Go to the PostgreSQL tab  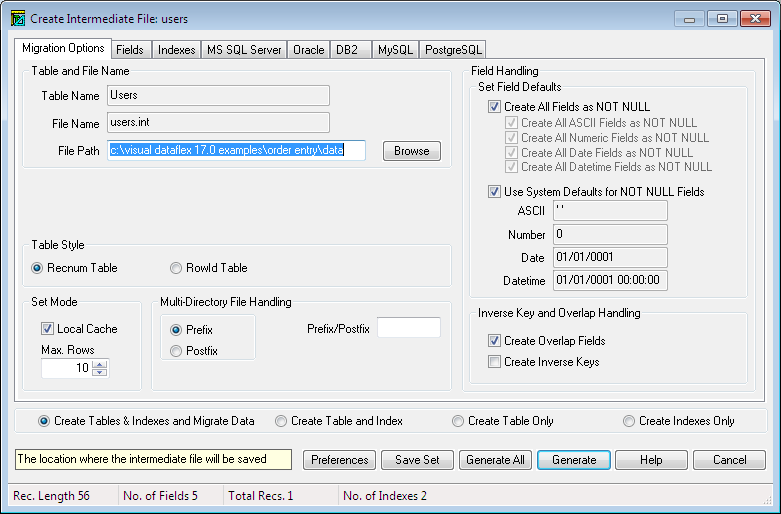pyautogui.click(x=454, y=49)
